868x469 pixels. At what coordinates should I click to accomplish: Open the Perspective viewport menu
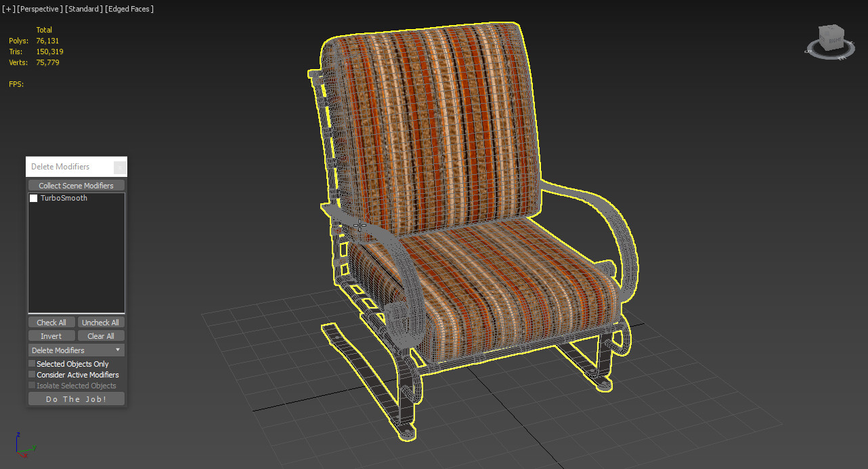point(39,9)
